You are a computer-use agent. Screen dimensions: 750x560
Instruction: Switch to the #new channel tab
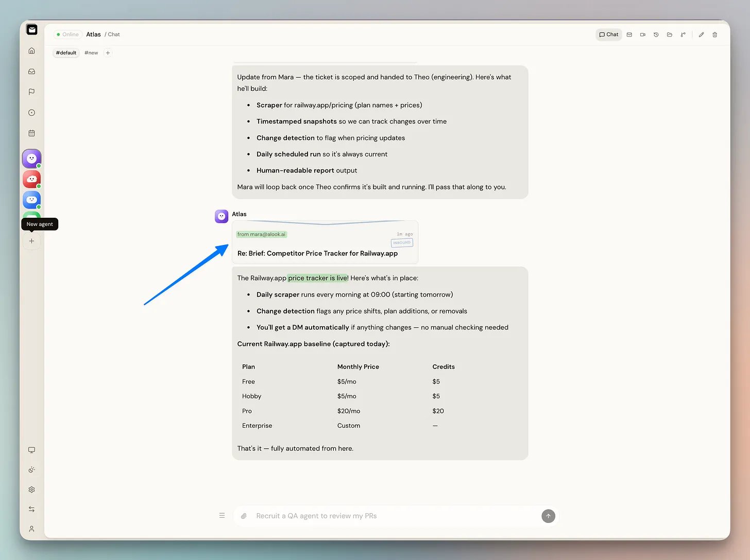click(91, 52)
